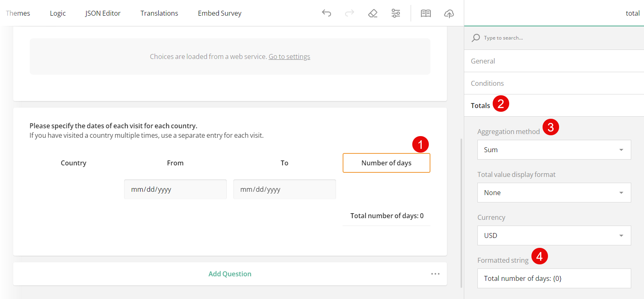Open the Aggregation method dropdown
The height and width of the screenshot is (299, 644).
[x=554, y=150]
